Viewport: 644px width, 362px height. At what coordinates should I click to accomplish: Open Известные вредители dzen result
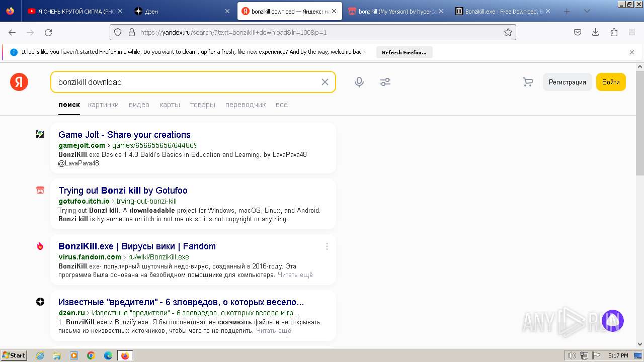pyautogui.click(x=181, y=302)
